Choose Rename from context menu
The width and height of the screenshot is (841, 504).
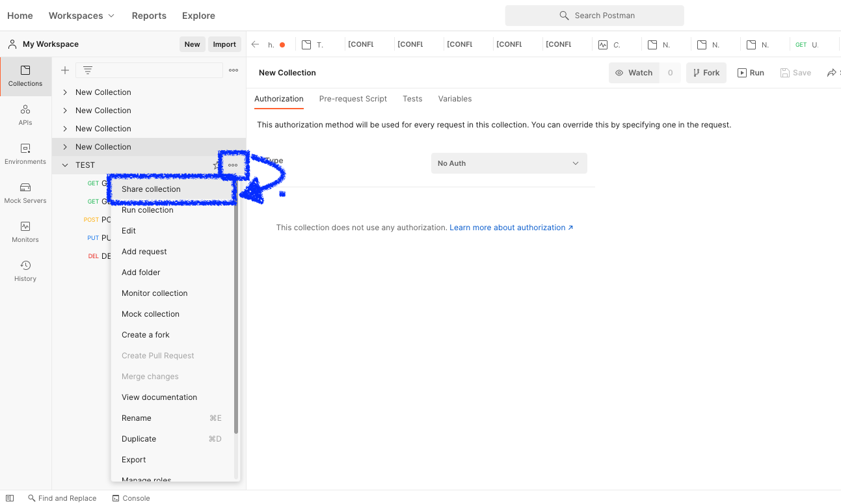pos(172,418)
